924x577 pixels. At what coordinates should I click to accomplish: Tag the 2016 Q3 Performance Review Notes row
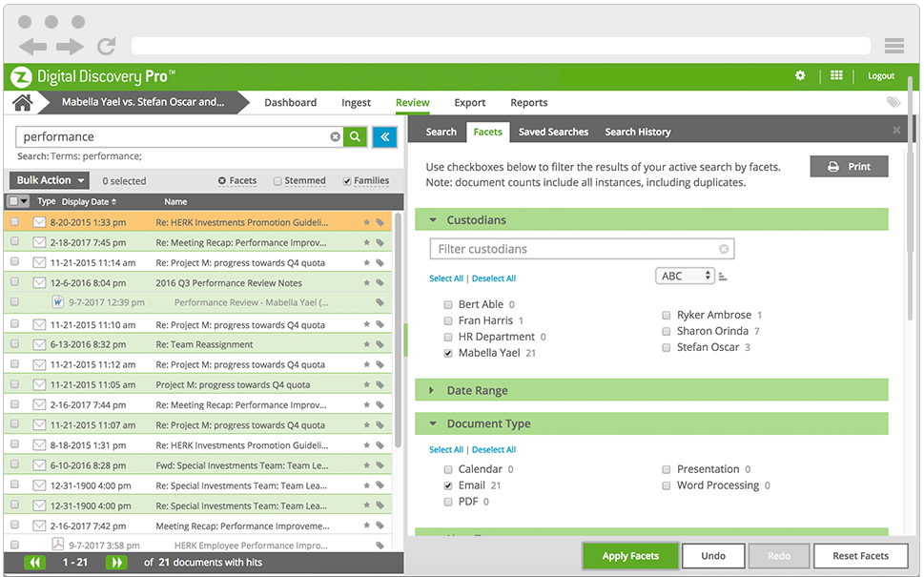tap(380, 283)
